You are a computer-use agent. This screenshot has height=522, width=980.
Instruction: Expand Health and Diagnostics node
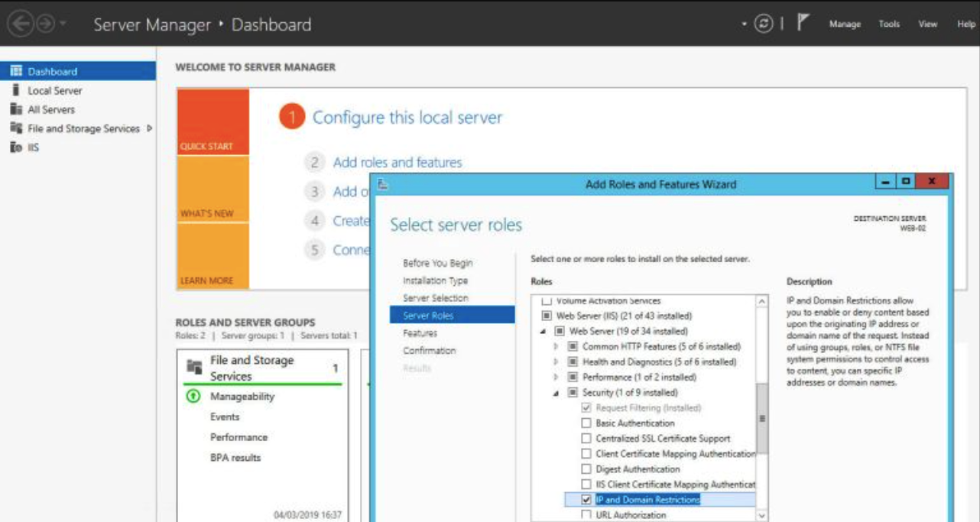[x=557, y=362]
